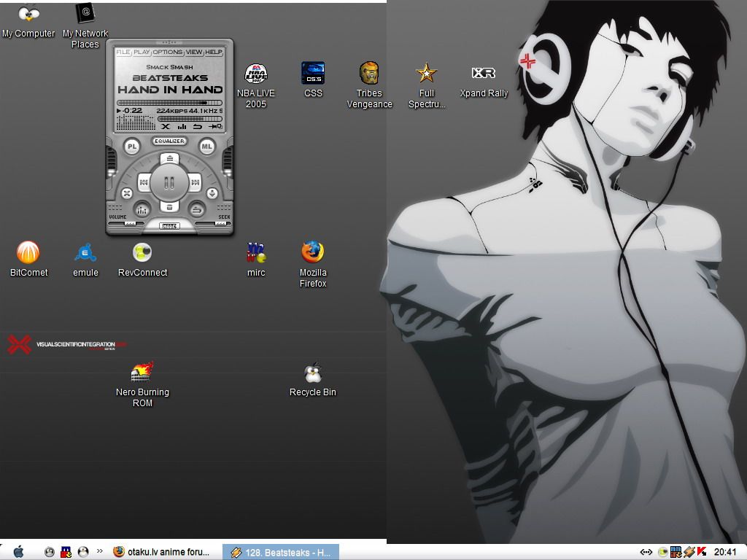The image size is (747, 560).
Task: Click the round equalizer-bars button
Action: [142, 209]
